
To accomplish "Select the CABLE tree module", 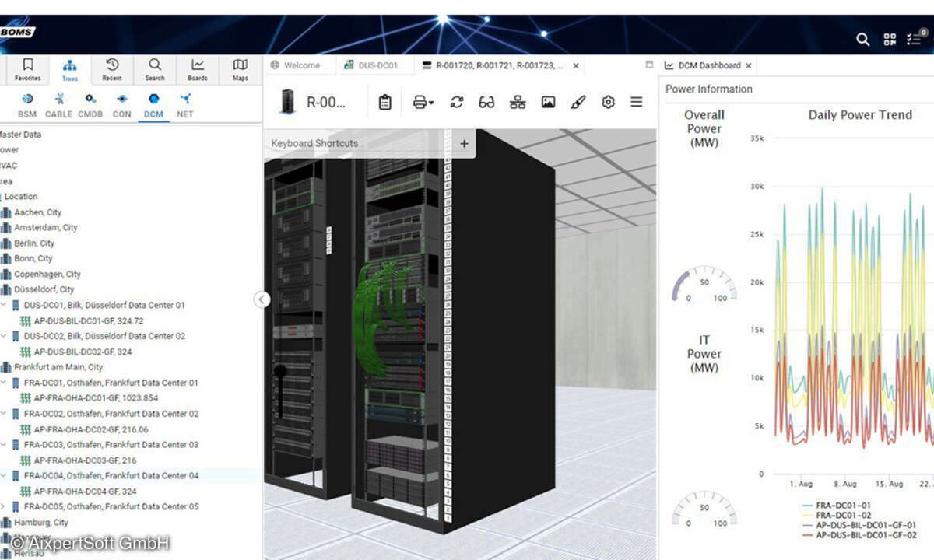I will pyautogui.click(x=59, y=106).
